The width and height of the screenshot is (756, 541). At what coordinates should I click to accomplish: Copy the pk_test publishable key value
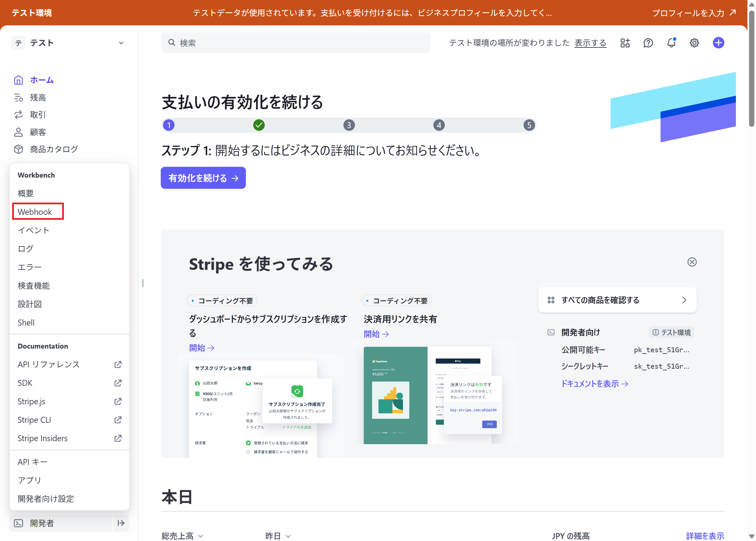[661, 350]
